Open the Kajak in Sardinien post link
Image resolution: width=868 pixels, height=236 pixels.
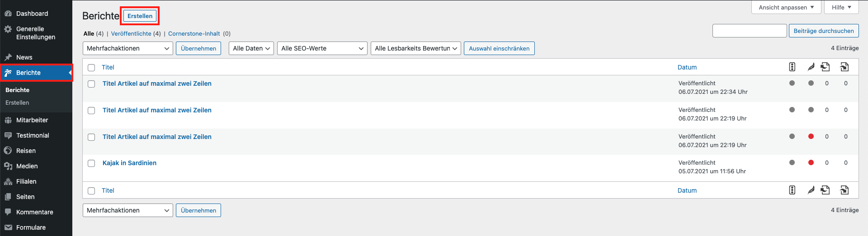129,163
